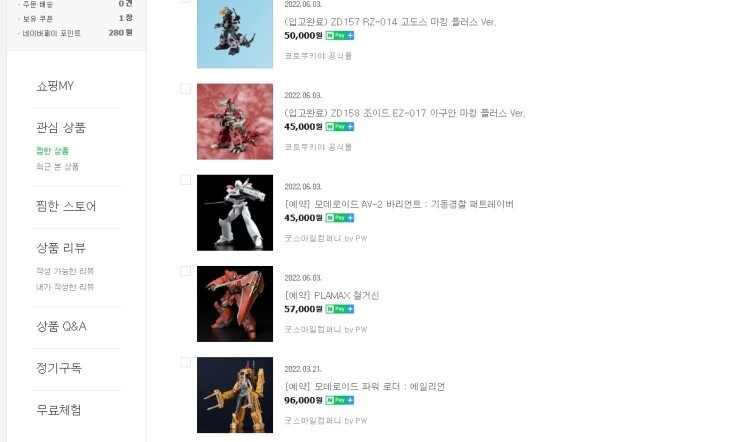Screen dimensions: 740x442
Task: Click N Pay badge beside 50,000원 price
Action: pyautogui.click(x=340, y=36)
